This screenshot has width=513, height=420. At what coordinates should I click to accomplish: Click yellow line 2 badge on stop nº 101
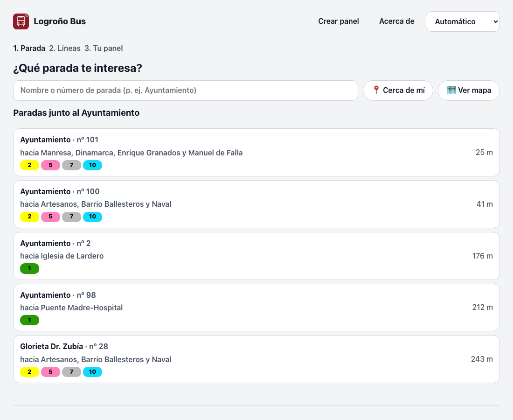pyautogui.click(x=29, y=165)
